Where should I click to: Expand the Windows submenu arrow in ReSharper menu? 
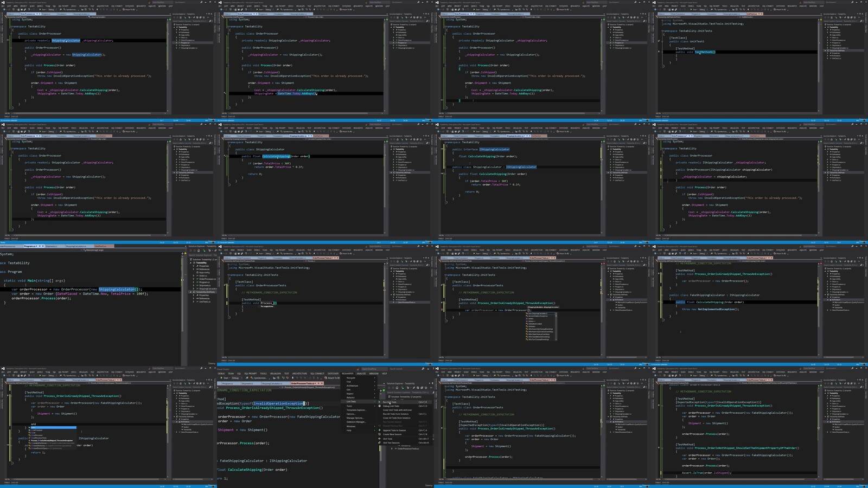374,426
